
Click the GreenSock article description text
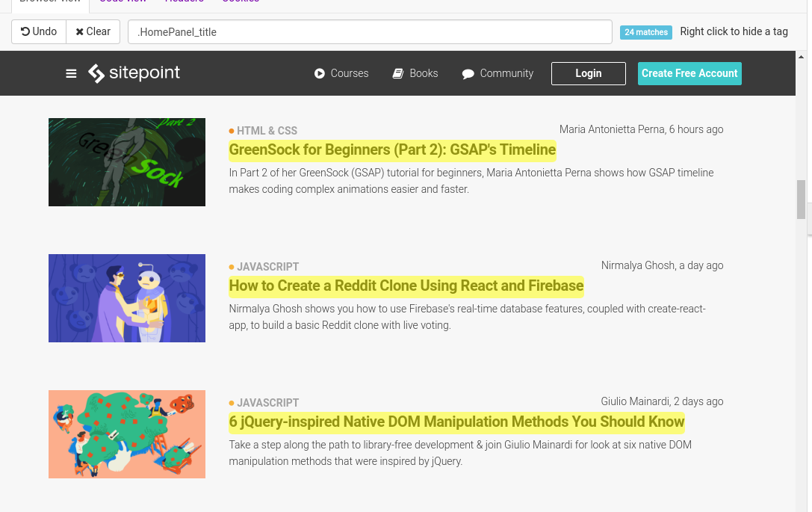[x=471, y=181]
